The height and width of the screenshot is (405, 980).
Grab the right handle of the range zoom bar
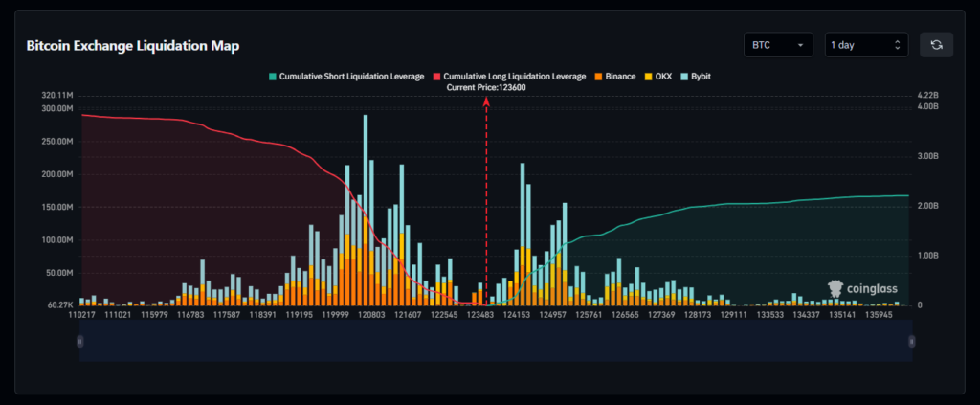[x=911, y=341]
